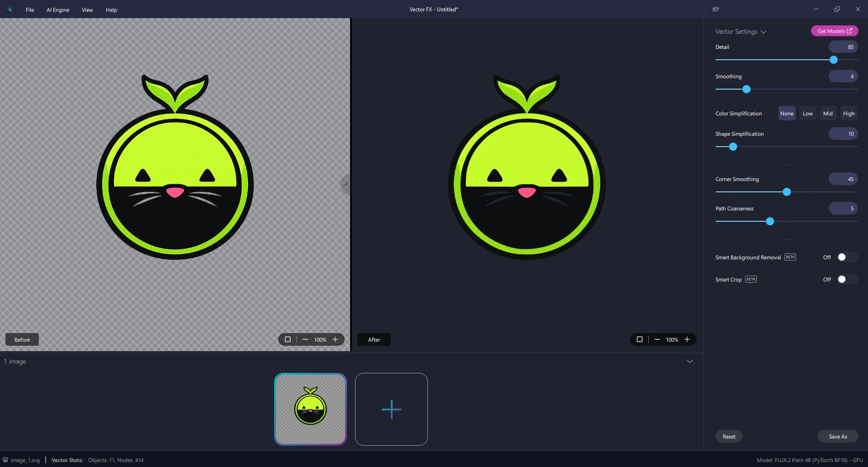Collapse the image tray chevron

point(690,362)
